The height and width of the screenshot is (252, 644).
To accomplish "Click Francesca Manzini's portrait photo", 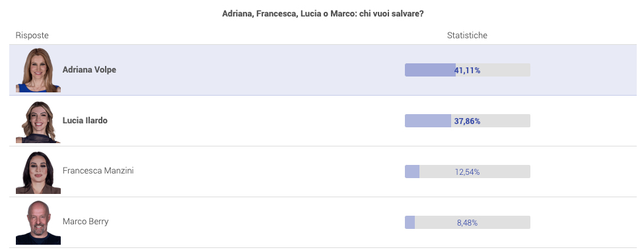I will (x=38, y=172).
